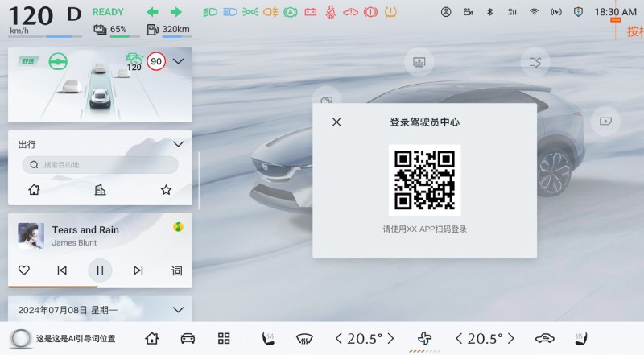This screenshot has height=355, width=644.
Task: Show song lyrics
Action: [176, 270]
